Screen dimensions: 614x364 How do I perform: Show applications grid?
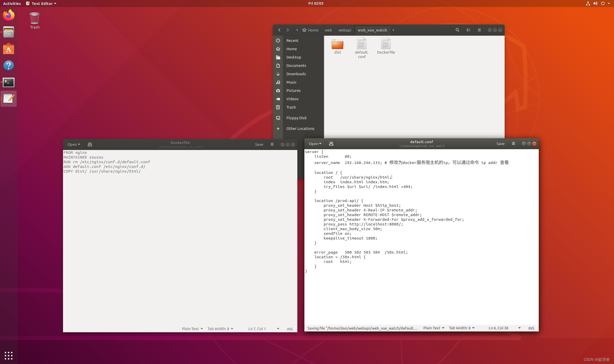pos(9,355)
